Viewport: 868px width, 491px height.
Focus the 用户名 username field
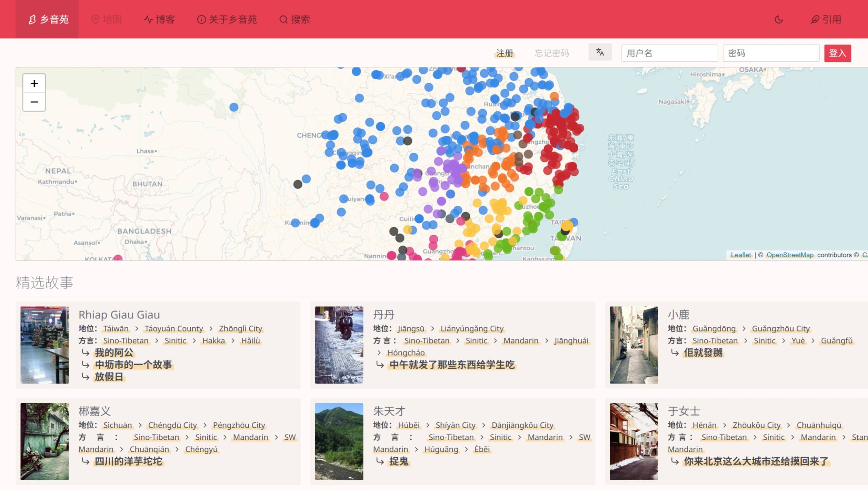point(669,53)
